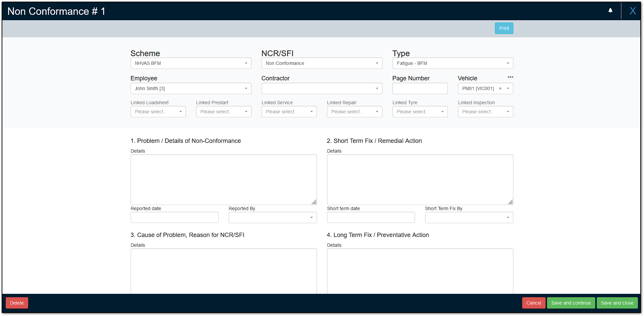Expand the Short Term Fix By dropdown
644x316 pixels.
click(508, 218)
